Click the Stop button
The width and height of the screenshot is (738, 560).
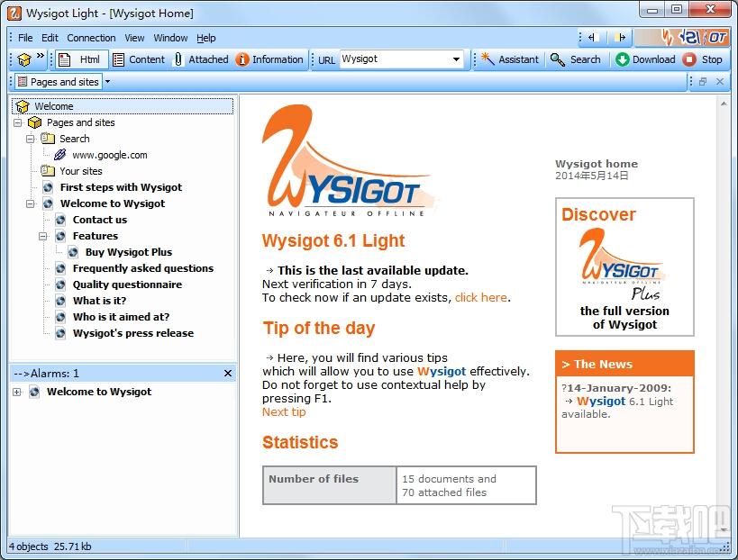pyautogui.click(x=703, y=59)
